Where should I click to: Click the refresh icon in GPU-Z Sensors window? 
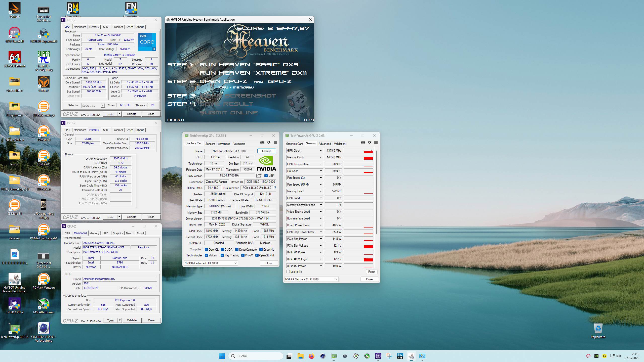point(369,142)
